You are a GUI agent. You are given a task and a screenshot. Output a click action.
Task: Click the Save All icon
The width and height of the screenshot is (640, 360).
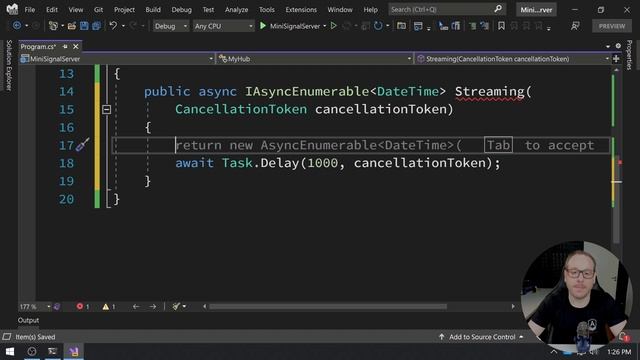[x=97, y=26]
